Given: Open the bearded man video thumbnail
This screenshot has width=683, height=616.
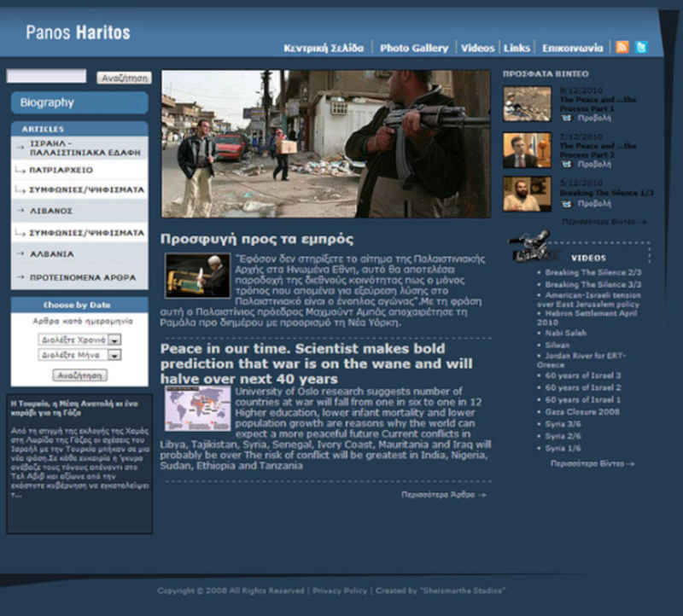Looking at the screenshot, I should [x=527, y=194].
